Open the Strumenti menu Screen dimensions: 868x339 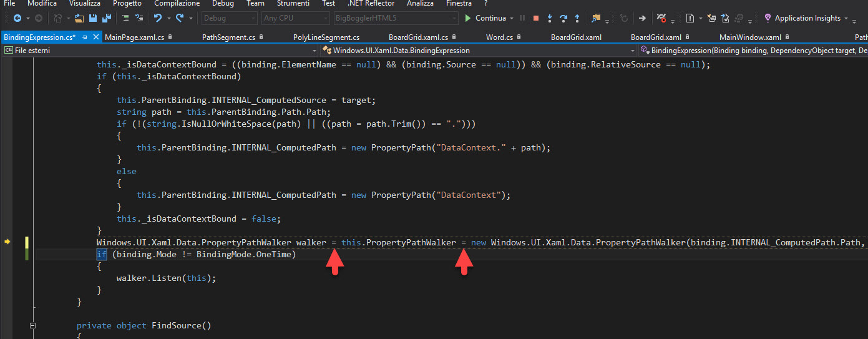coord(293,4)
